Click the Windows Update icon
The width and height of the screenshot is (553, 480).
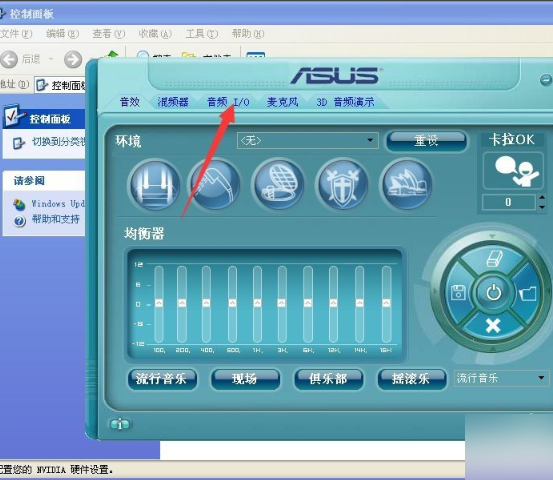(x=19, y=205)
